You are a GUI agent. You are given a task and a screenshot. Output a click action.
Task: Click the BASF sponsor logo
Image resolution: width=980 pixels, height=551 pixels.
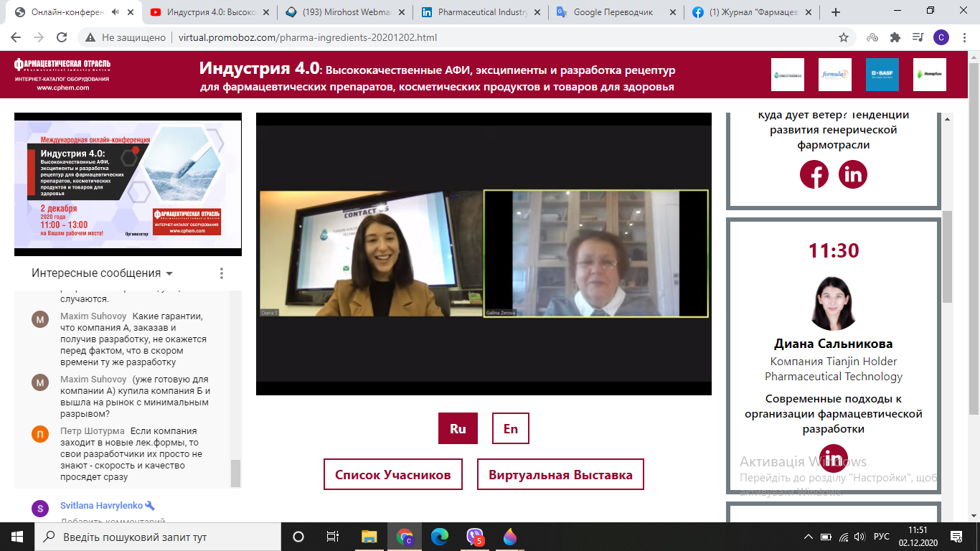pos(882,75)
